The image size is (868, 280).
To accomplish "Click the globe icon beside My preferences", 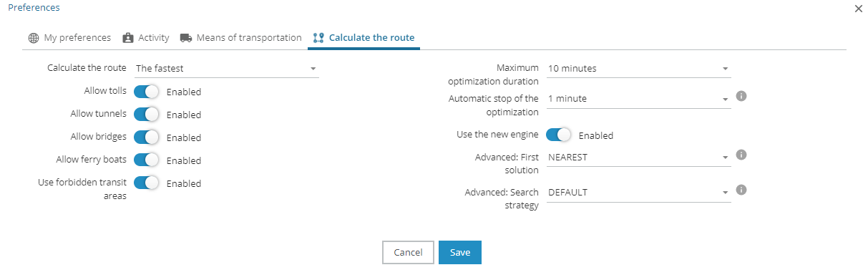I will pyautogui.click(x=34, y=38).
